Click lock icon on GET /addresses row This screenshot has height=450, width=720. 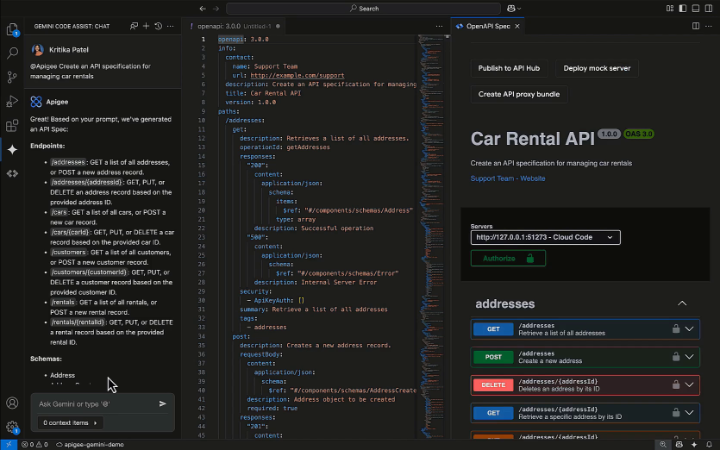[676, 329]
